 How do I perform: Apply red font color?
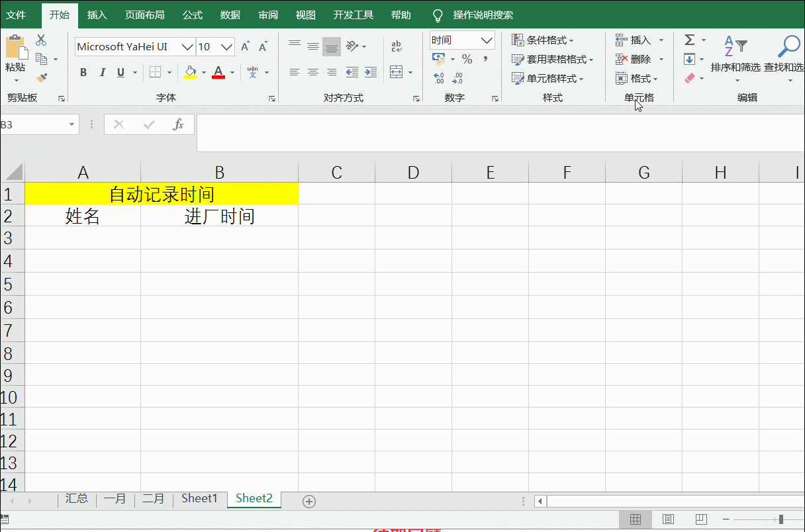pyautogui.click(x=218, y=72)
